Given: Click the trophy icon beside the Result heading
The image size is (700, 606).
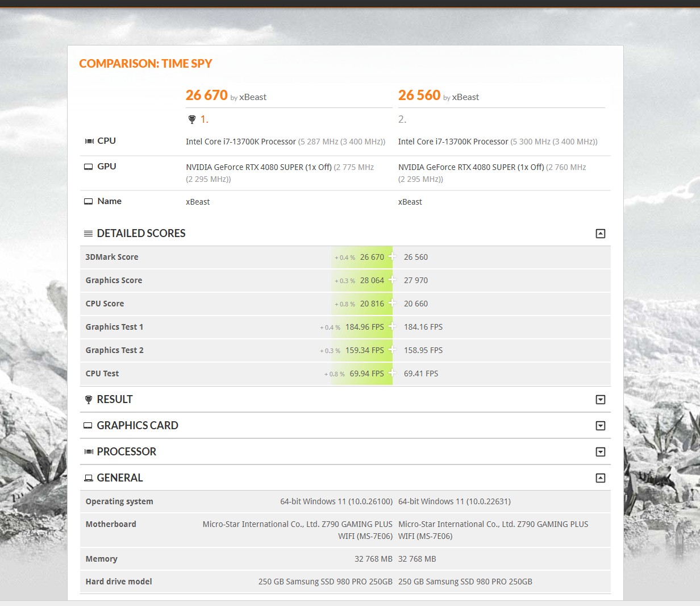Looking at the screenshot, I should (88, 400).
